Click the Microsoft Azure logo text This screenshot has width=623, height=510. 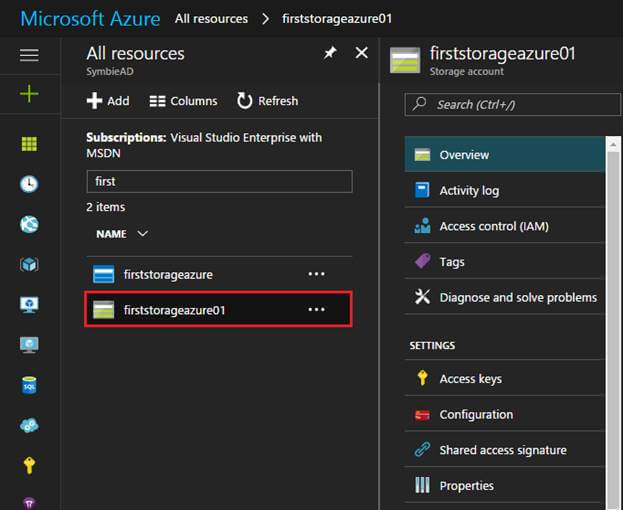[90, 19]
